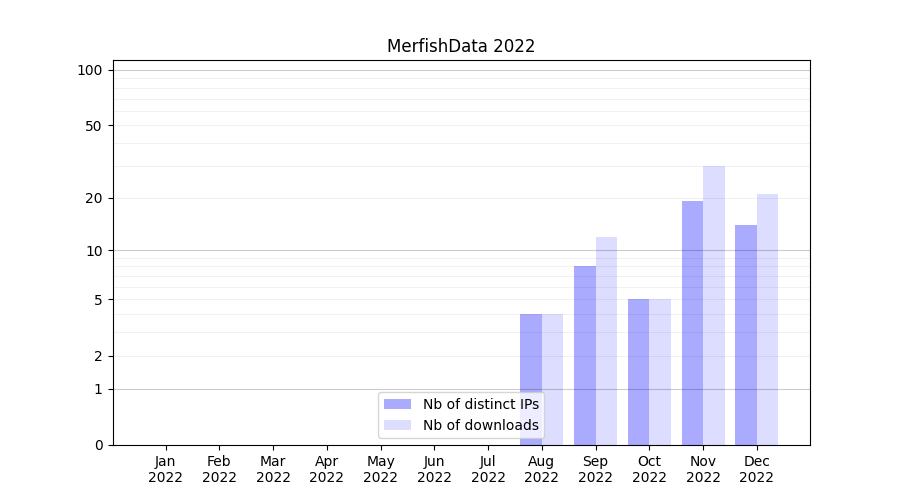Click the November distinct IPs bar
Image resolution: width=900 pixels, height=500 pixels.
[692, 323]
